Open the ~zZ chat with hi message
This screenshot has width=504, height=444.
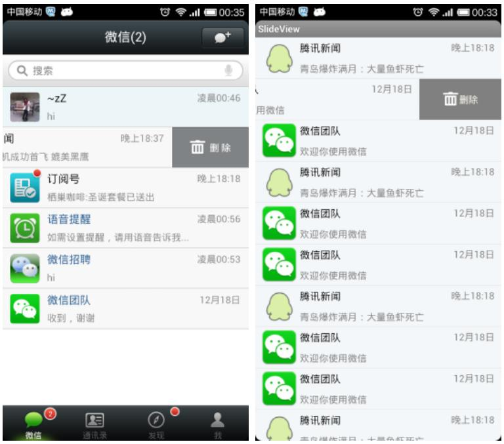point(125,107)
